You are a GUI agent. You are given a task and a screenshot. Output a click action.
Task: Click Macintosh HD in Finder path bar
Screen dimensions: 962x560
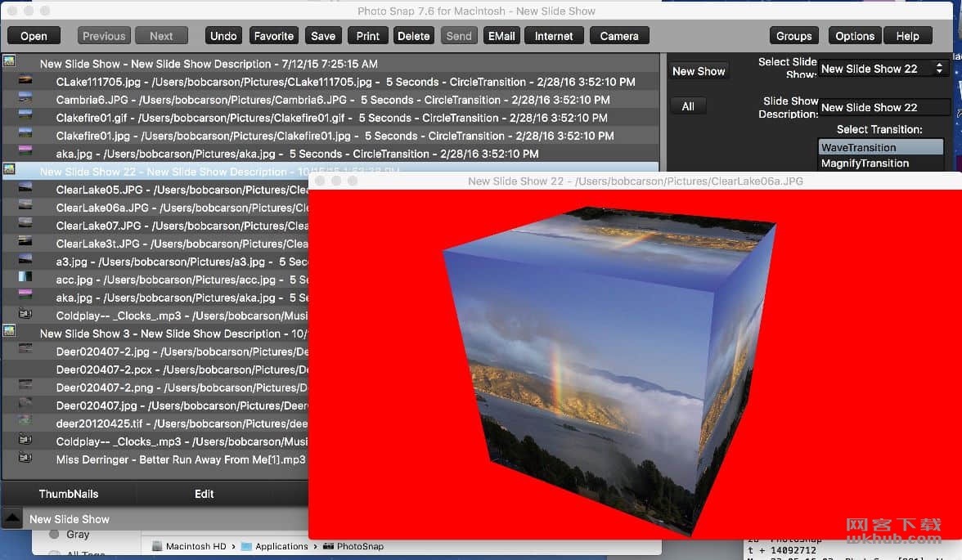click(x=189, y=546)
